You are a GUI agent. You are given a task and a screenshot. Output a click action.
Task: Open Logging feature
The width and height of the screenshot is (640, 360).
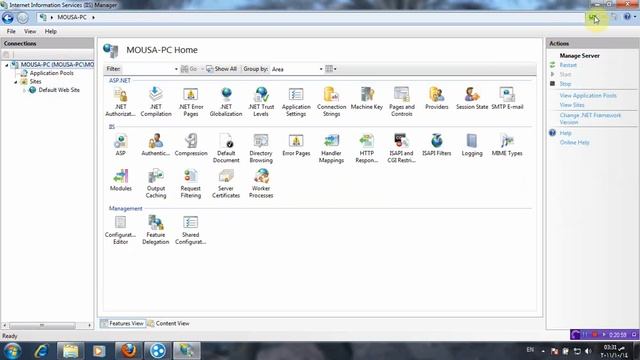coord(472,145)
